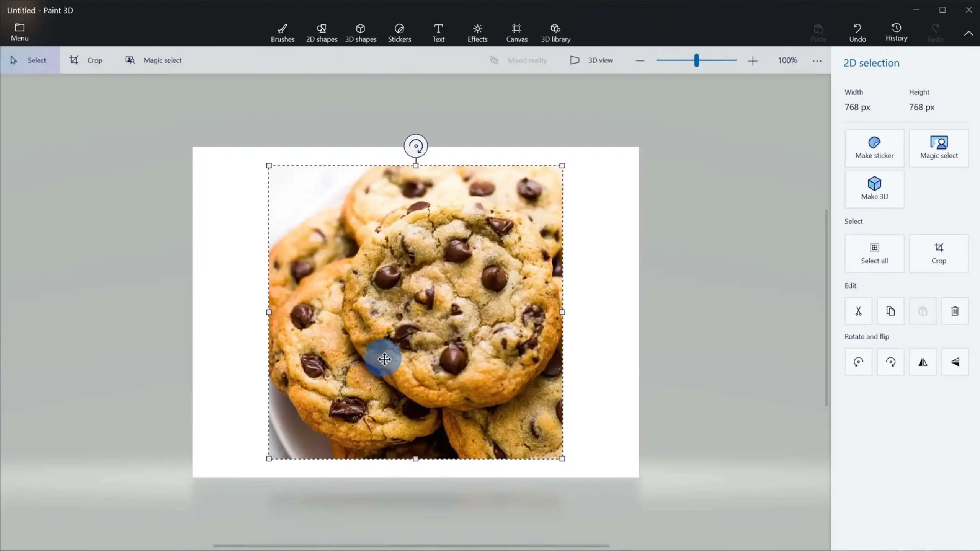Switch to the Canvas tab
This screenshot has width=980, height=551.
pos(516,33)
